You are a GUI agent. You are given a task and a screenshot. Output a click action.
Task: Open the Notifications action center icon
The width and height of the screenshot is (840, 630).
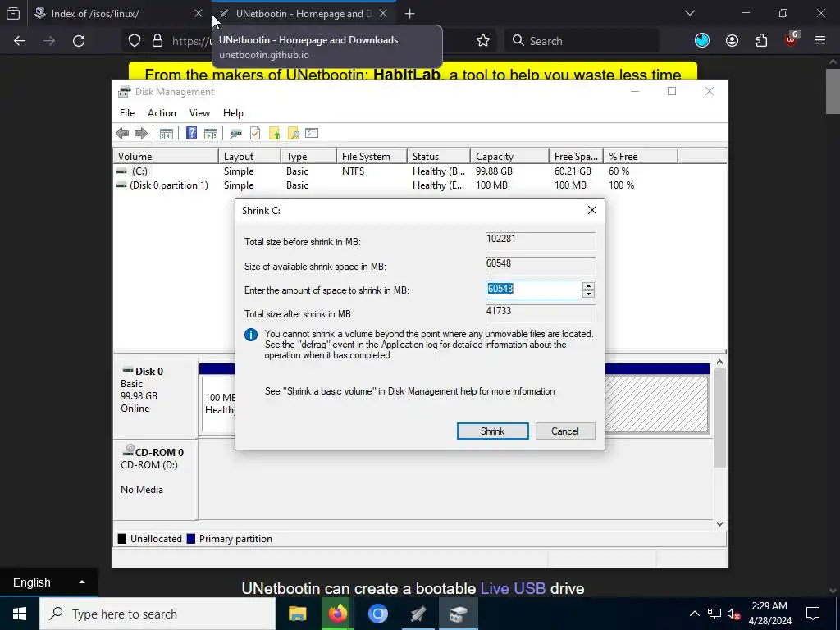813,614
